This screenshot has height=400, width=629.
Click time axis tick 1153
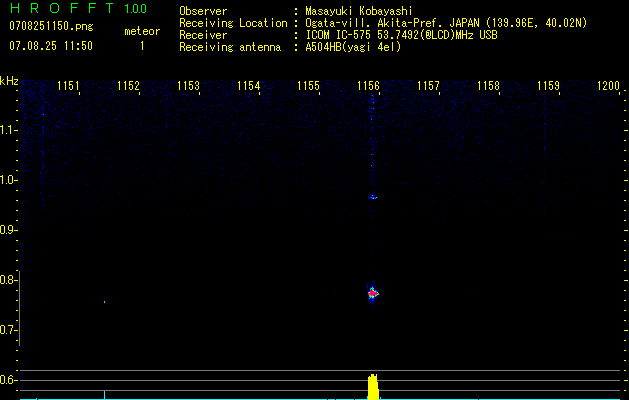point(188,86)
